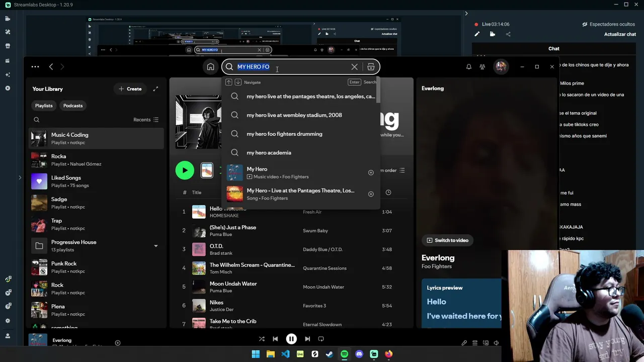Switch to video in Now Playing

pyautogui.click(x=448, y=240)
